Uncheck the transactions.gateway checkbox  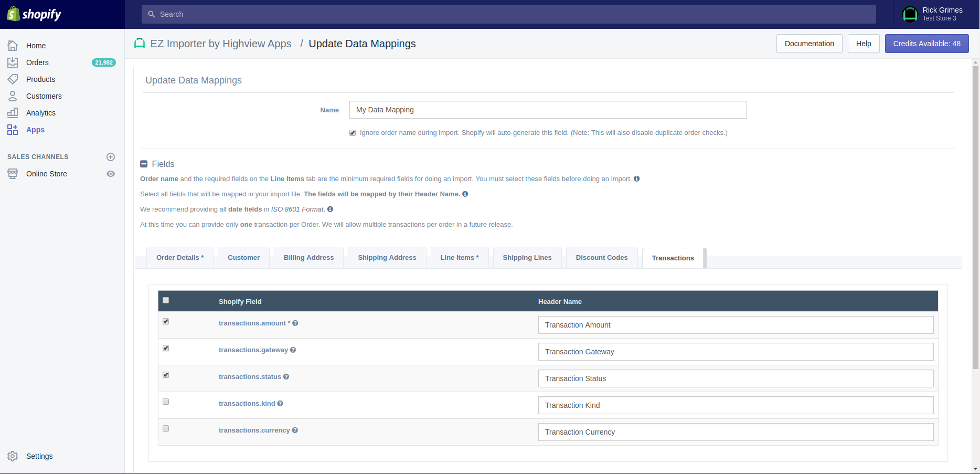pos(166,348)
